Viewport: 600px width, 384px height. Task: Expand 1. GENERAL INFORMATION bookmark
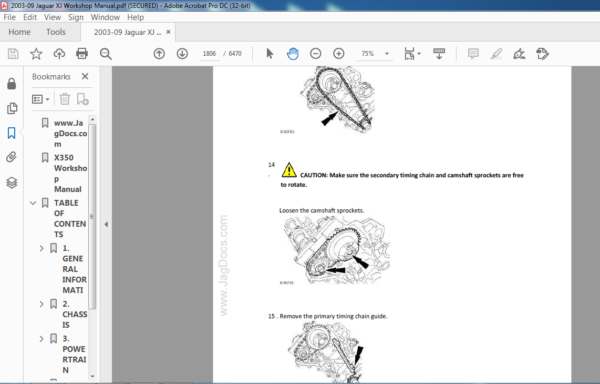coord(41,248)
